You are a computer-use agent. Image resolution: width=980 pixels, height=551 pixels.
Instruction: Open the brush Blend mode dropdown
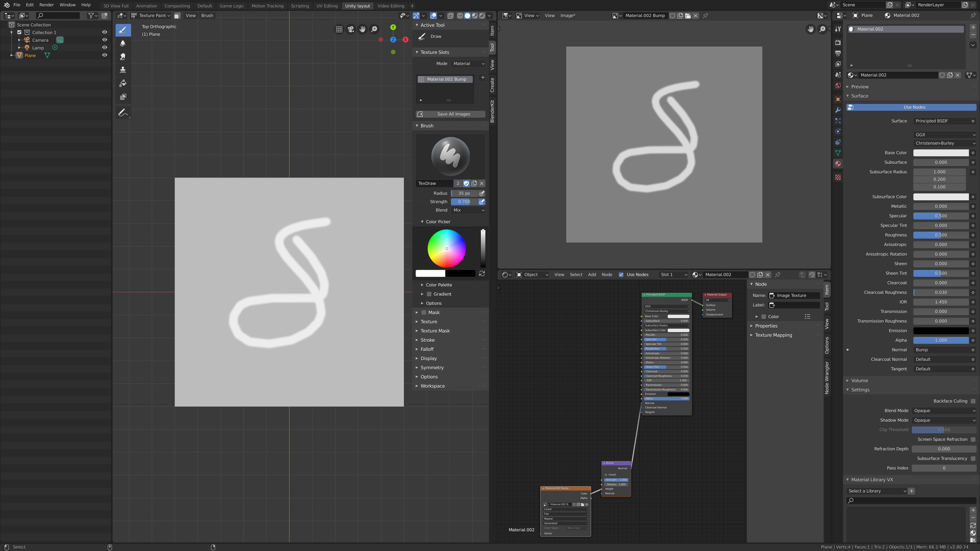[468, 210]
